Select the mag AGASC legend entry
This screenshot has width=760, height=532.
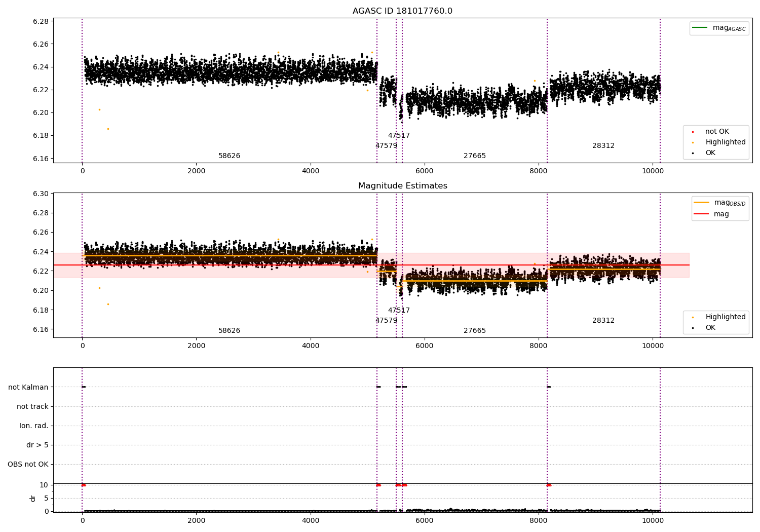point(719,28)
